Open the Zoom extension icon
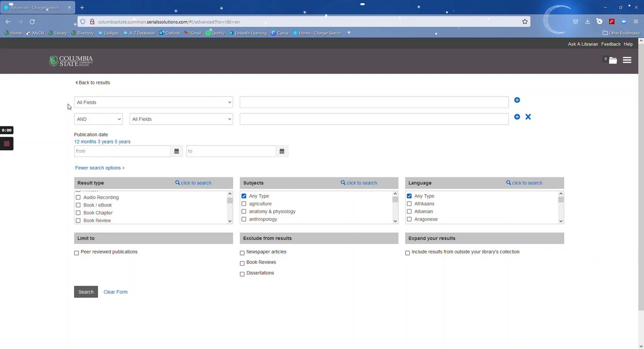The height and width of the screenshot is (349, 644). coord(624,22)
